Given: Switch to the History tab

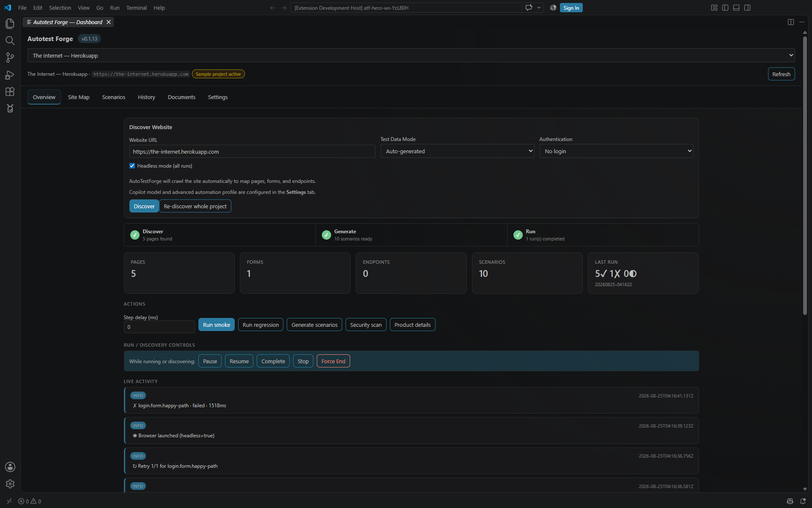Looking at the screenshot, I should 146,97.
